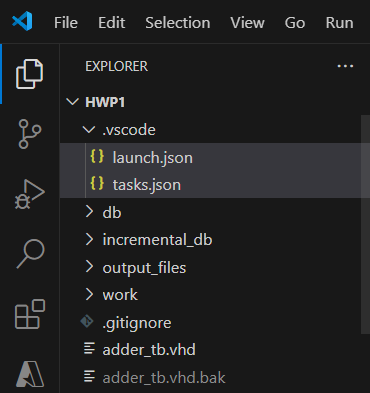Open the Search view
This screenshot has width=370, height=393.
(x=30, y=253)
